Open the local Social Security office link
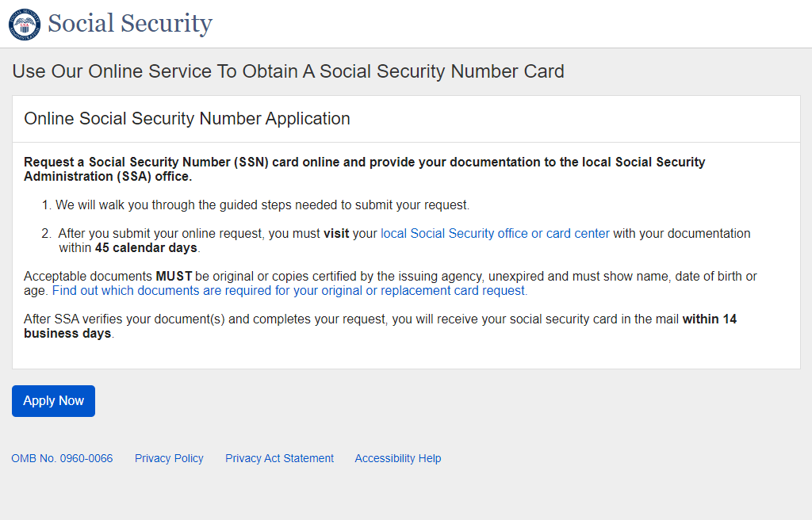This screenshot has height=520, width=812. point(495,234)
